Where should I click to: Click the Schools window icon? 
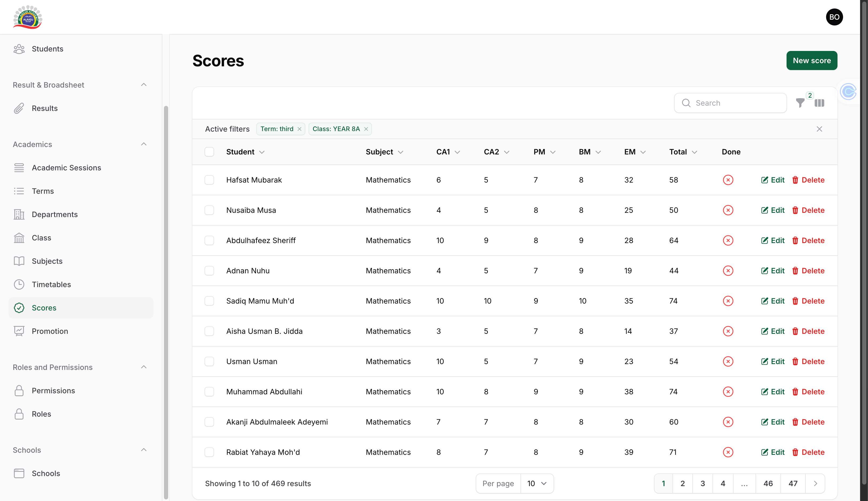[19, 473]
